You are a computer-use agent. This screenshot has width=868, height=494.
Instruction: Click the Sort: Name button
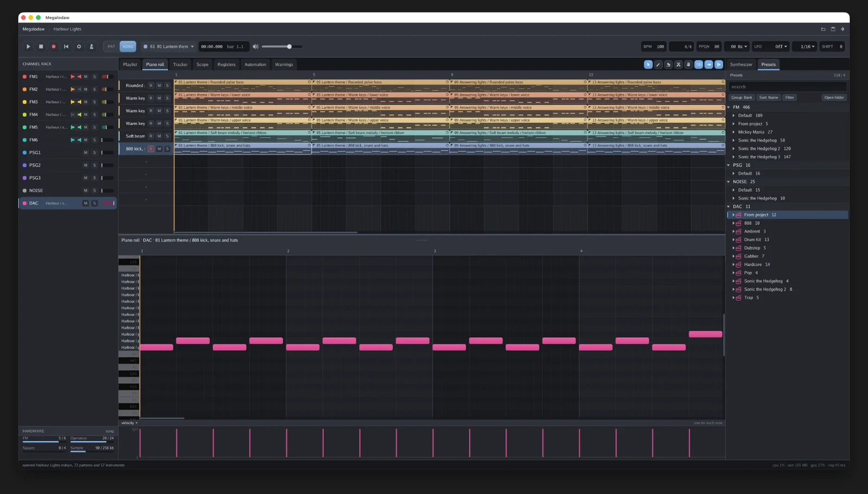[769, 98]
